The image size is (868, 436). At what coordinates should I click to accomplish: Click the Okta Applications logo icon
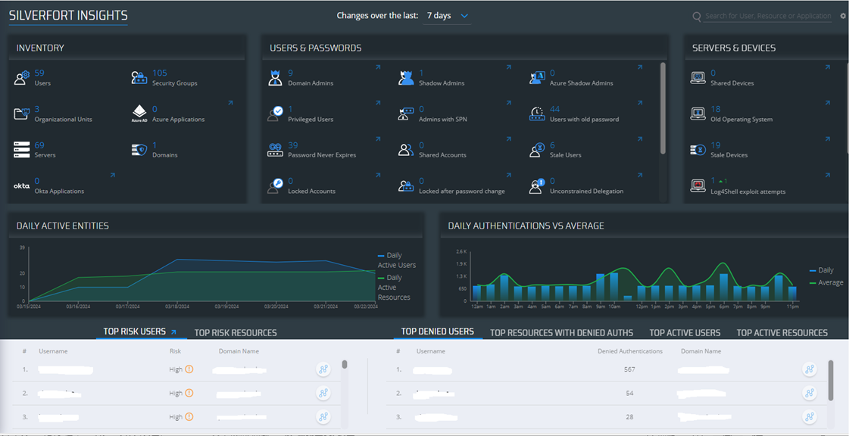point(21,185)
